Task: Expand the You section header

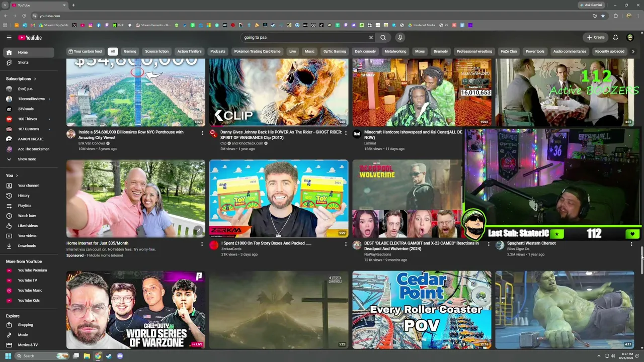Action: (12, 175)
